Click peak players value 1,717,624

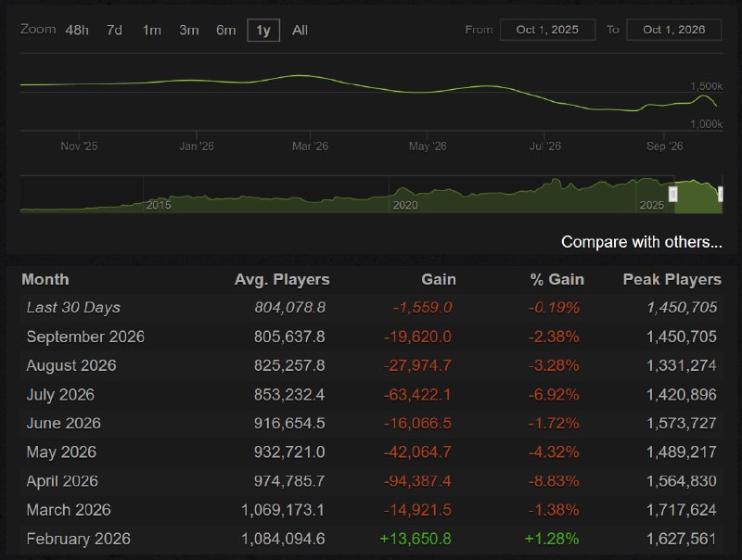(x=682, y=510)
